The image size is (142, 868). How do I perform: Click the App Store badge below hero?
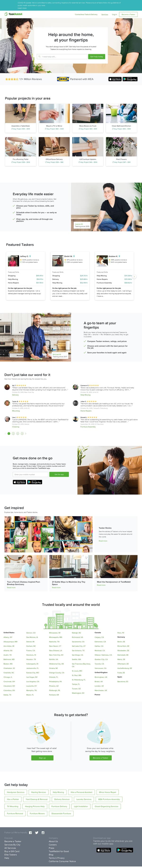click(115, 79)
